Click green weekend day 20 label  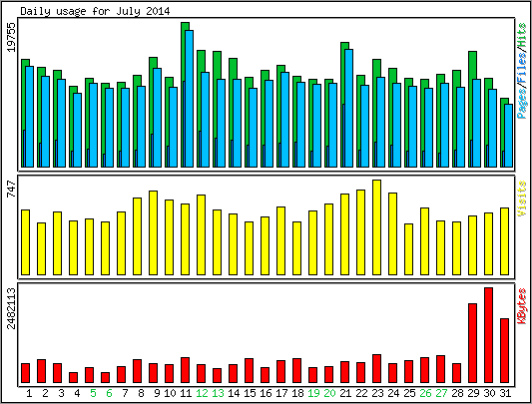point(329,393)
